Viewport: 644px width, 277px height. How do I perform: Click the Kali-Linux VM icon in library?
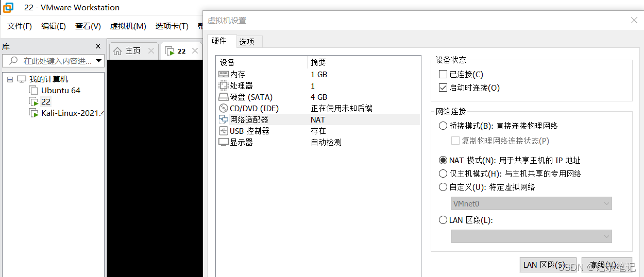(33, 113)
